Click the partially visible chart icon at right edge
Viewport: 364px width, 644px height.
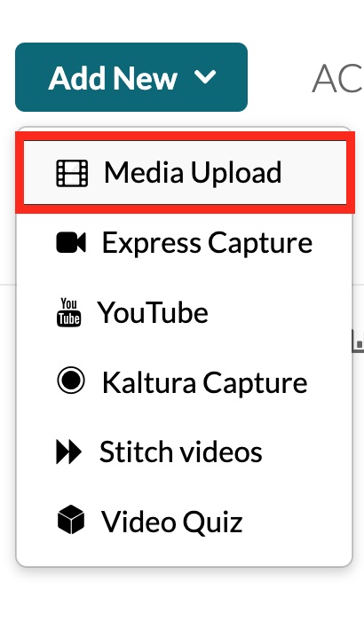(x=358, y=341)
